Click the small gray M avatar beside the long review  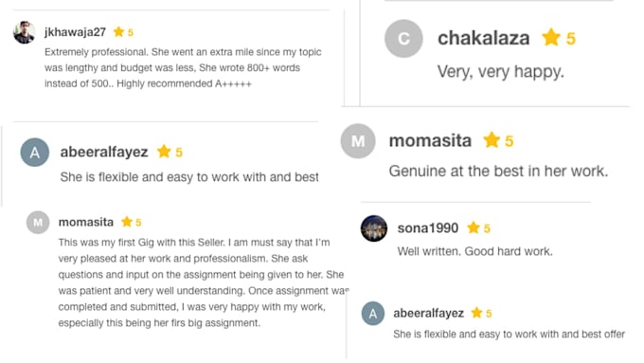[38, 223]
